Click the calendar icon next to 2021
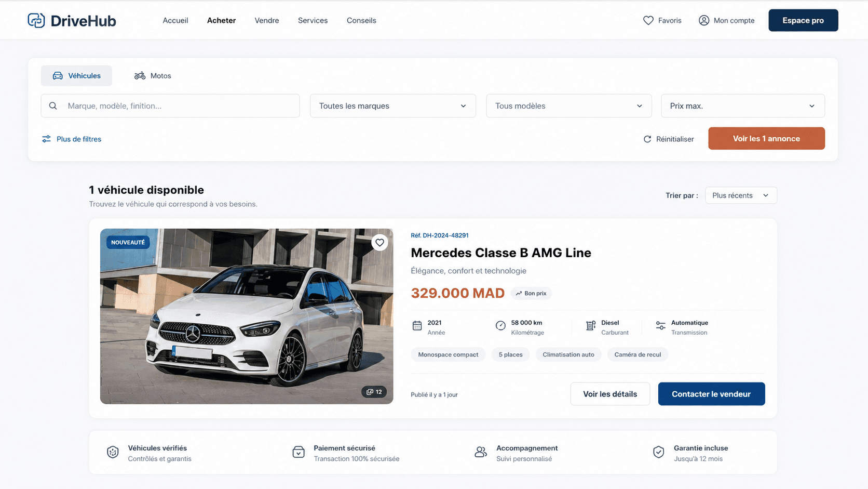The height and width of the screenshot is (489, 868). [x=417, y=326]
